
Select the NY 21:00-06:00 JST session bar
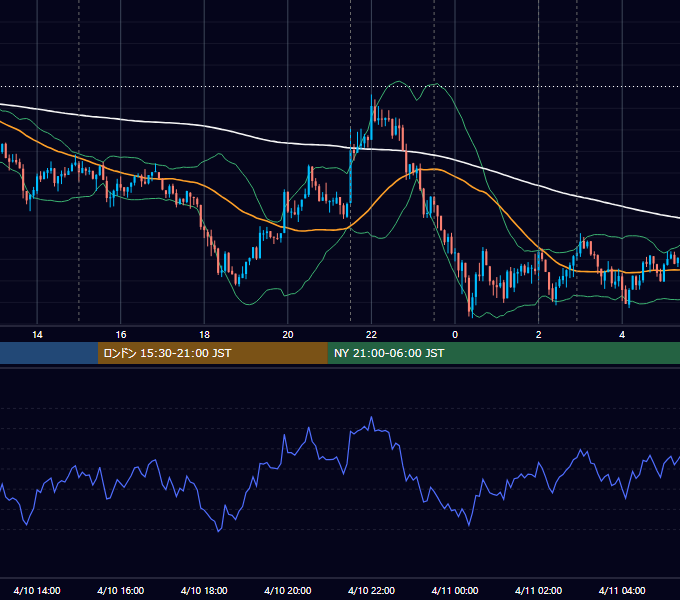pyautogui.click(x=503, y=353)
